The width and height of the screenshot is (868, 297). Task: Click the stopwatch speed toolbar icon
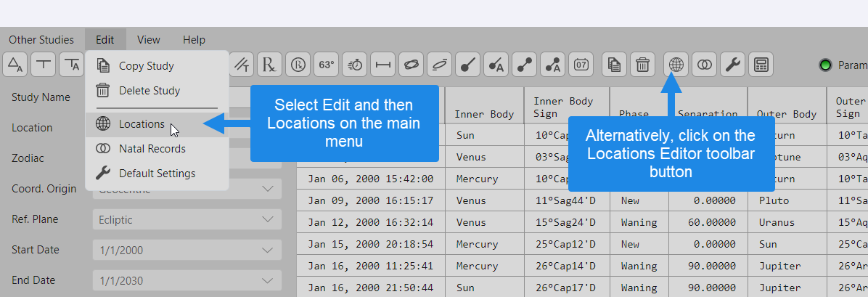click(355, 65)
